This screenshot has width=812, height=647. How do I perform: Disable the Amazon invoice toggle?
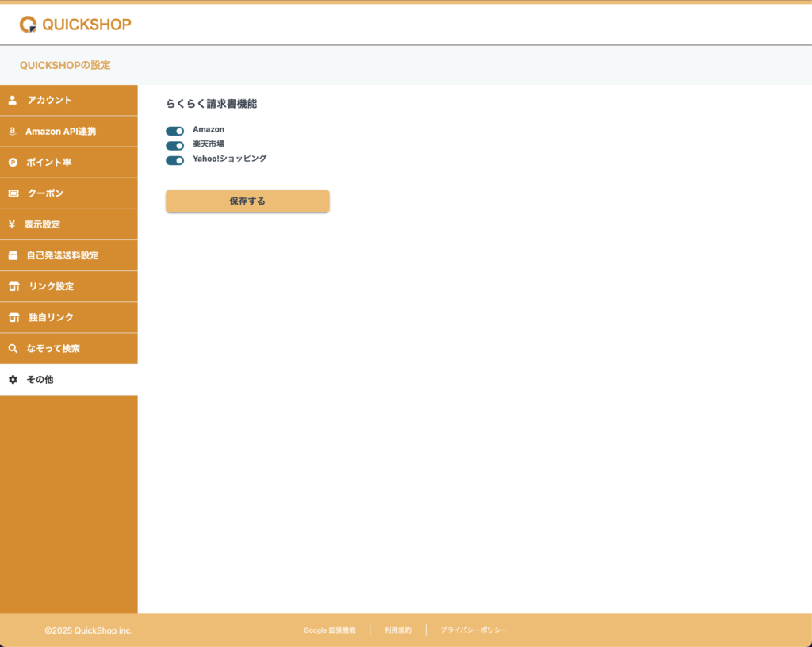pyautogui.click(x=174, y=131)
